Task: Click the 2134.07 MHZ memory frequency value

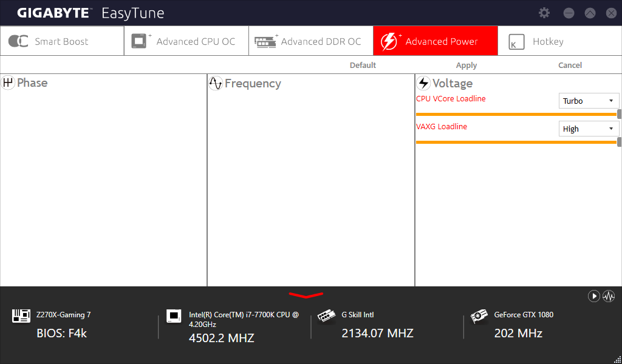Action: tap(377, 333)
